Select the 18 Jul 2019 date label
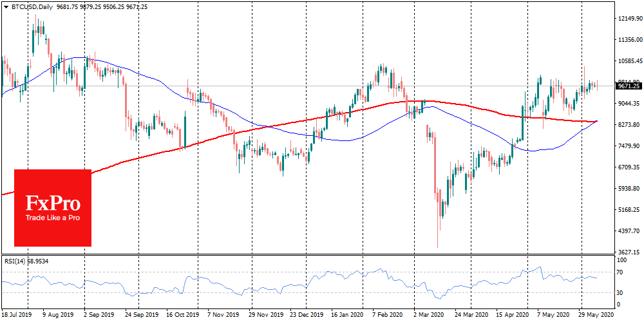Screen dimensions: 644x322 tap(17, 316)
